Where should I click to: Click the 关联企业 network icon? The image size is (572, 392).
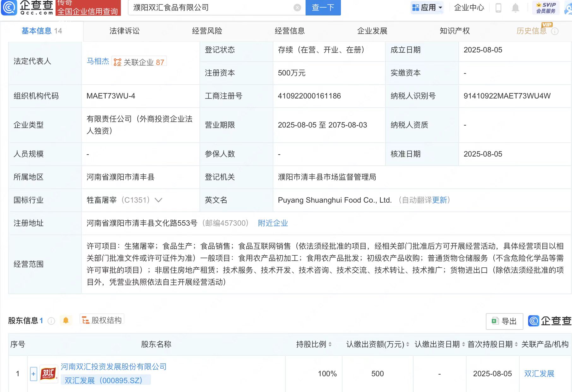pyautogui.click(x=117, y=62)
